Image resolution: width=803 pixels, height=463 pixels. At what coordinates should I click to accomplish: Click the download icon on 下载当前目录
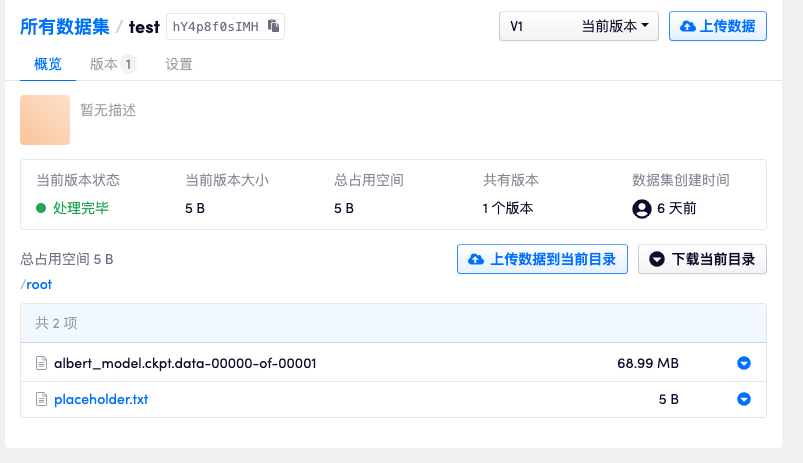pos(657,259)
